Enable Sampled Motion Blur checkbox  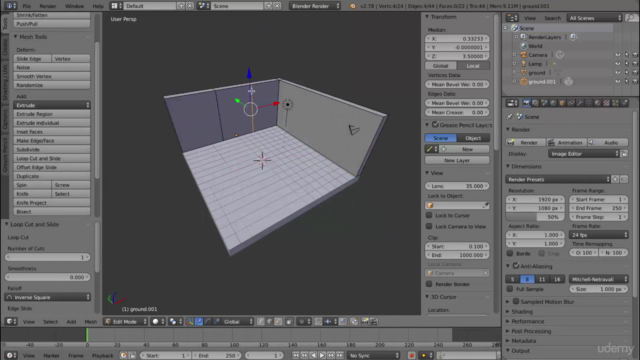(x=516, y=301)
